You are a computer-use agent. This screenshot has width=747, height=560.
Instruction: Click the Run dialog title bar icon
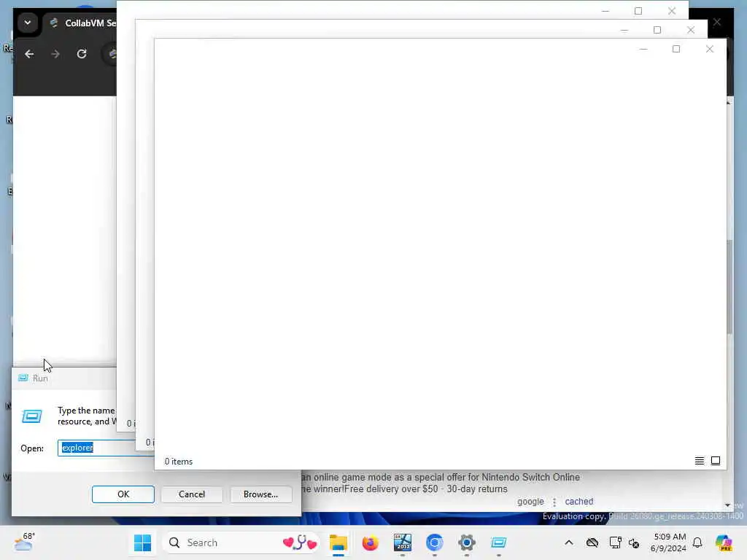coord(23,378)
